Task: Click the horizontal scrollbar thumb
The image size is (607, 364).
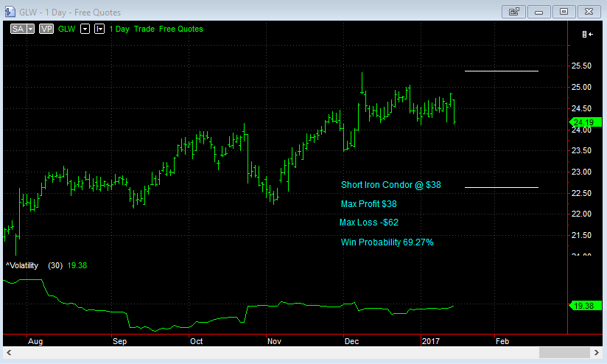Action: coord(564,353)
